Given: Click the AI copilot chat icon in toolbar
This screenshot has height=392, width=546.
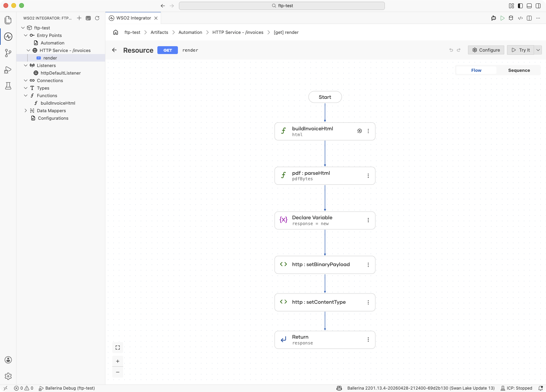Looking at the screenshot, I should tap(494, 18).
